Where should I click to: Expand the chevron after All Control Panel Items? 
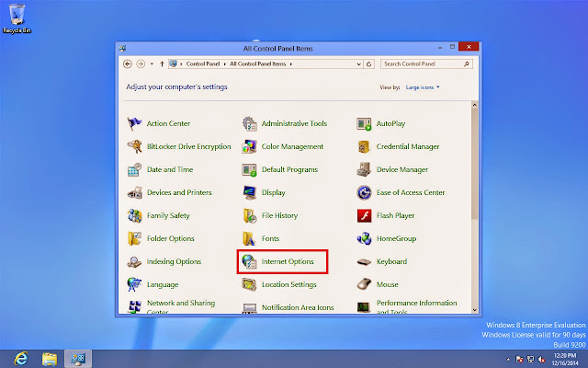tap(291, 63)
